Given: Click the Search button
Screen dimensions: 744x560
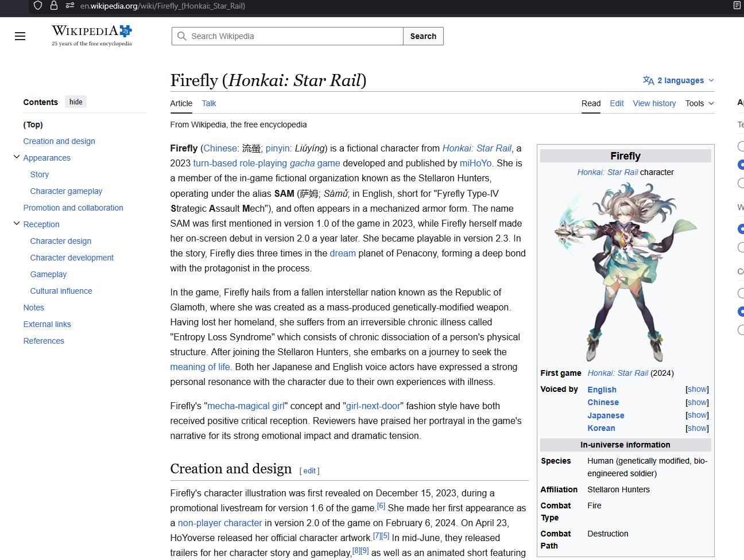Looking at the screenshot, I should (423, 36).
